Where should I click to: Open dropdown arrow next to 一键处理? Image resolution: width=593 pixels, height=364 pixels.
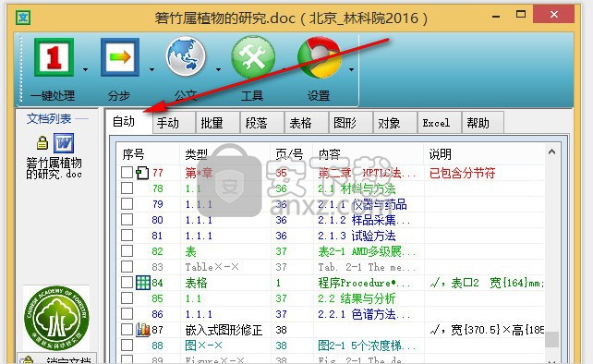coord(85,69)
